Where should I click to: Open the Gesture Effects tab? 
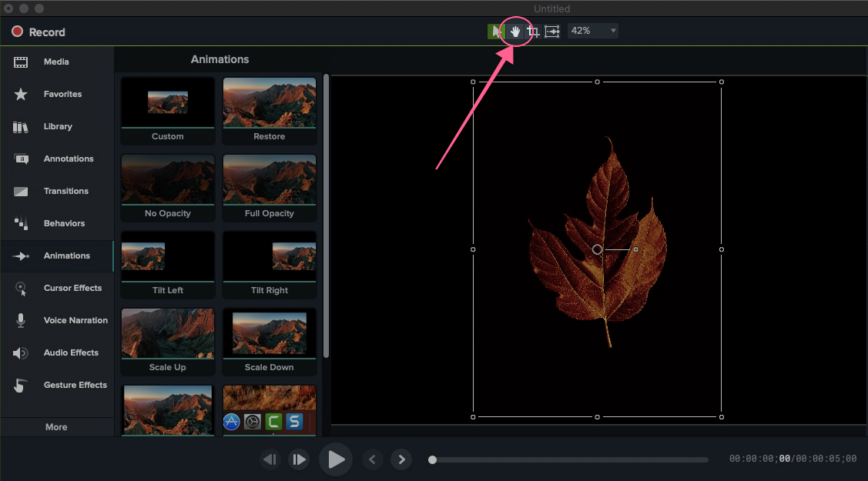tap(75, 385)
